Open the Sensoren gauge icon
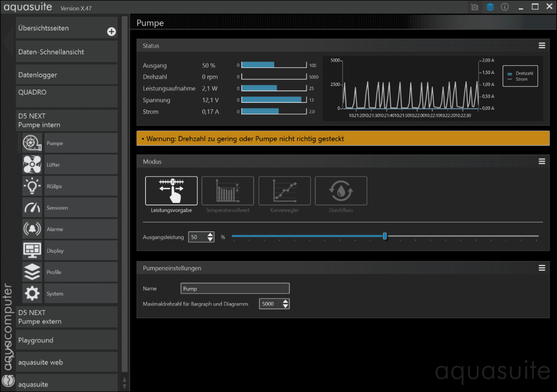 [32, 208]
